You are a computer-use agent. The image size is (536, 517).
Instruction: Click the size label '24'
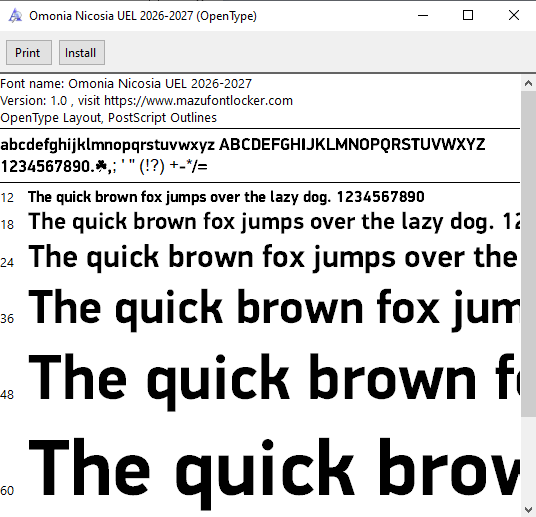click(x=7, y=263)
